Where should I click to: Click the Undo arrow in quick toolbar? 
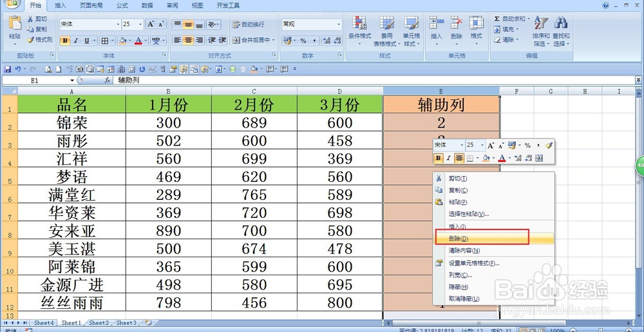coord(17,69)
